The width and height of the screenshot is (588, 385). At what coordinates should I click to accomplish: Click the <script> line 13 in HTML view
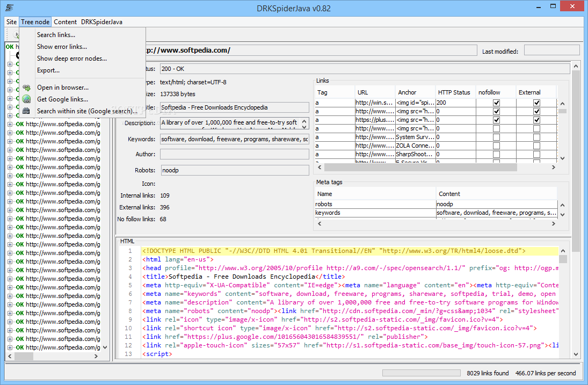[x=157, y=354]
